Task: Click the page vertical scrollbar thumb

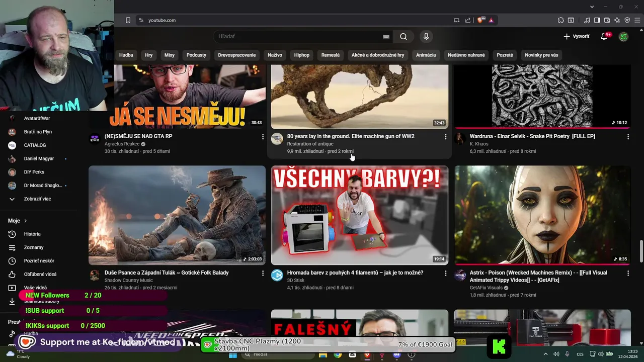Action: coord(641,251)
